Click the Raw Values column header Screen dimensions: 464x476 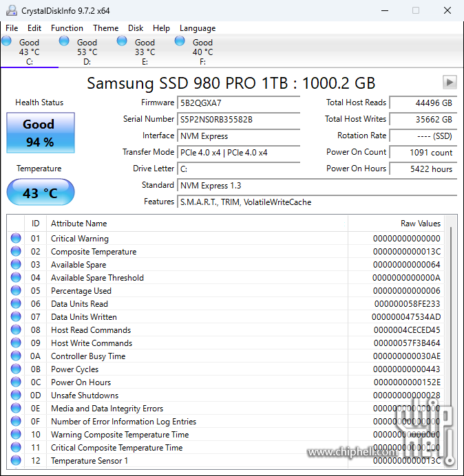(420, 224)
